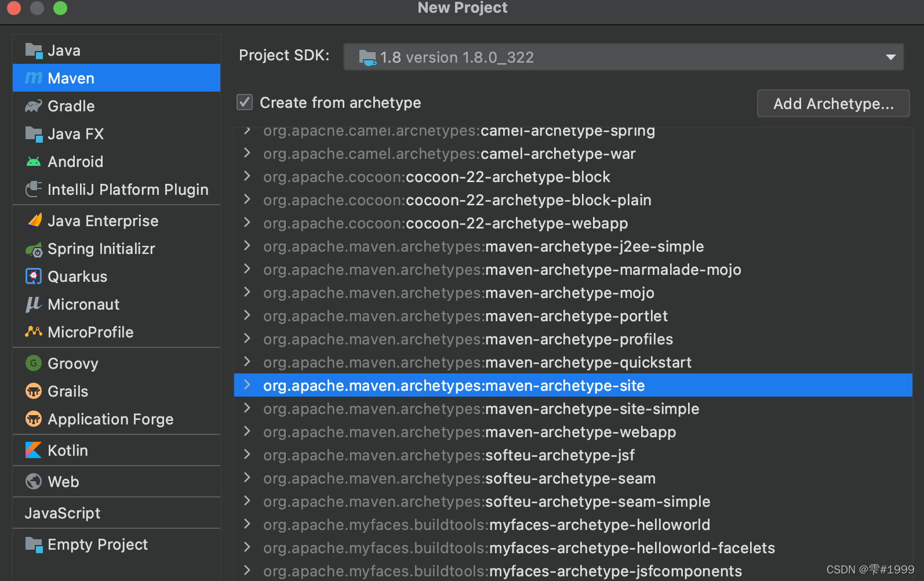Select cocoon-22-archetype-block-plain row
This screenshot has height=581, width=924.
tap(573, 199)
